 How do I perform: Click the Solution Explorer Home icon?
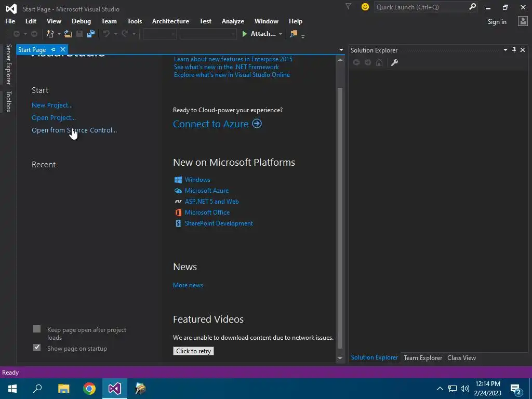click(379, 62)
